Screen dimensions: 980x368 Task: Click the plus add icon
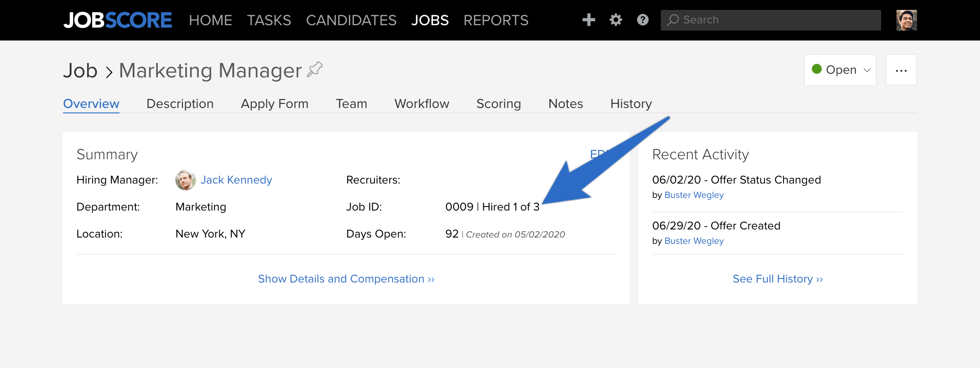588,20
